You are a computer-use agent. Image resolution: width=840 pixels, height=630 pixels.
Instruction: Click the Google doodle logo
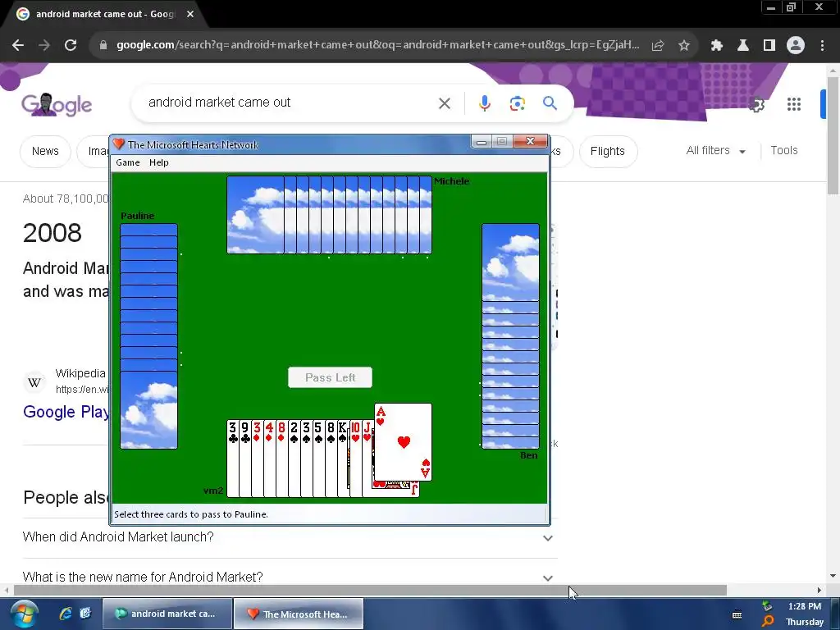pos(57,104)
